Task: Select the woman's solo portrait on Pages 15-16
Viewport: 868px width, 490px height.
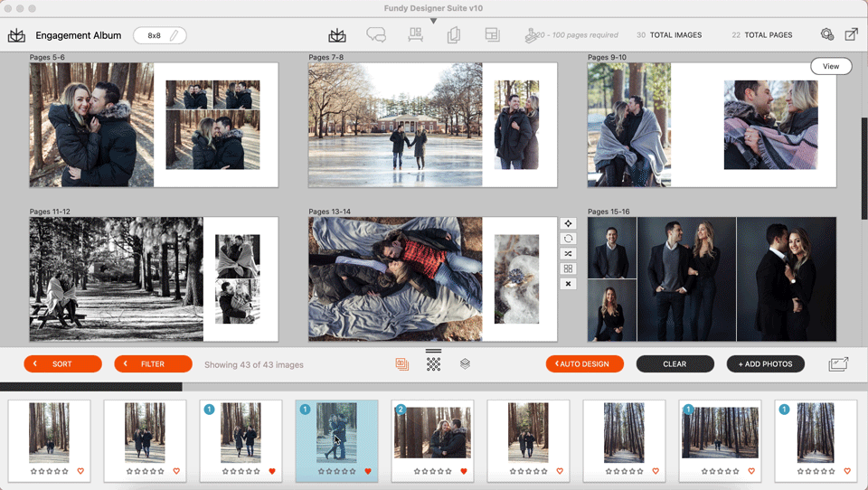Action: (x=612, y=310)
